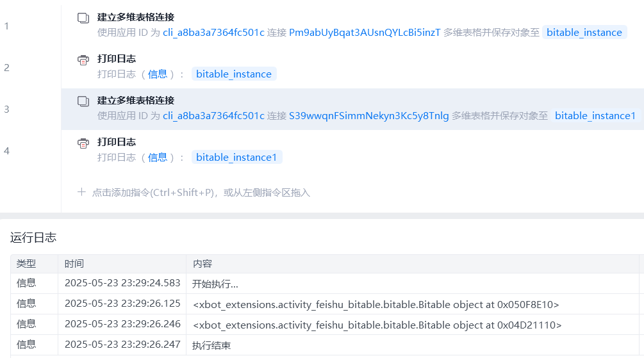
Task: Click the 内容 column header
Action: (x=202, y=264)
